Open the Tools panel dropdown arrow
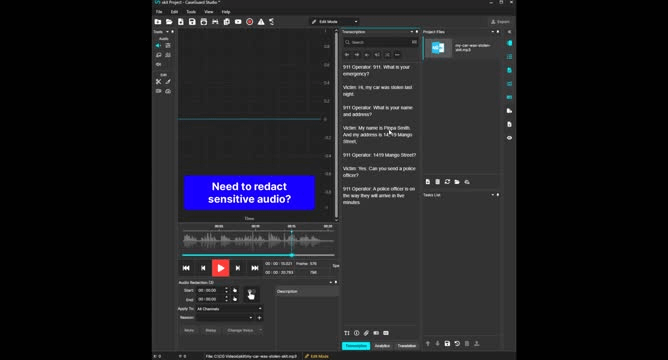668x360 pixels. click(x=167, y=32)
